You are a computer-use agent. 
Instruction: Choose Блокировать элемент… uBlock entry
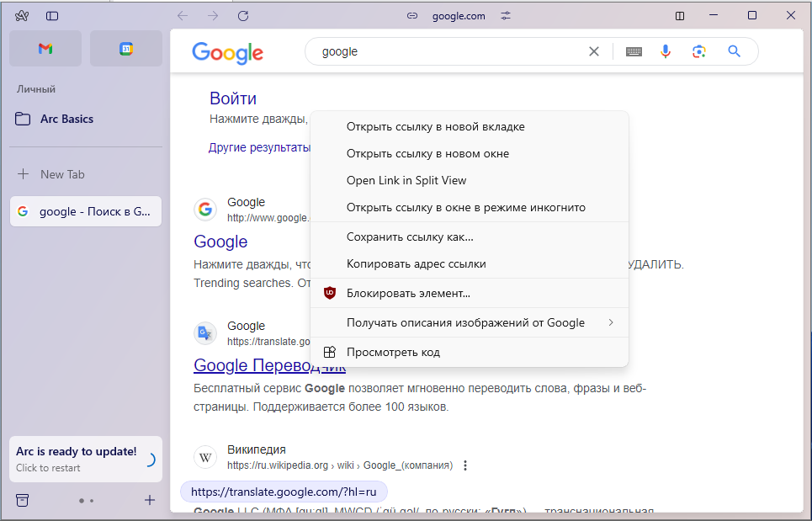470,294
